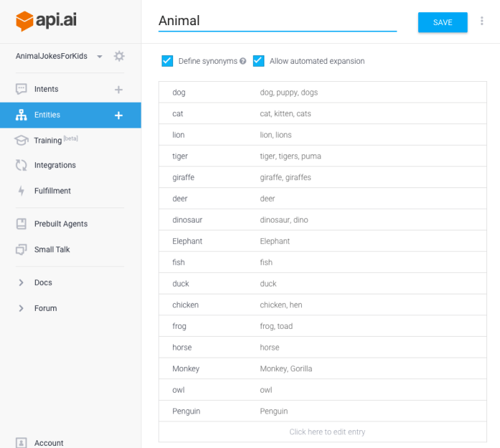Disable Allow automated expansion checkbox

pos(259,61)
